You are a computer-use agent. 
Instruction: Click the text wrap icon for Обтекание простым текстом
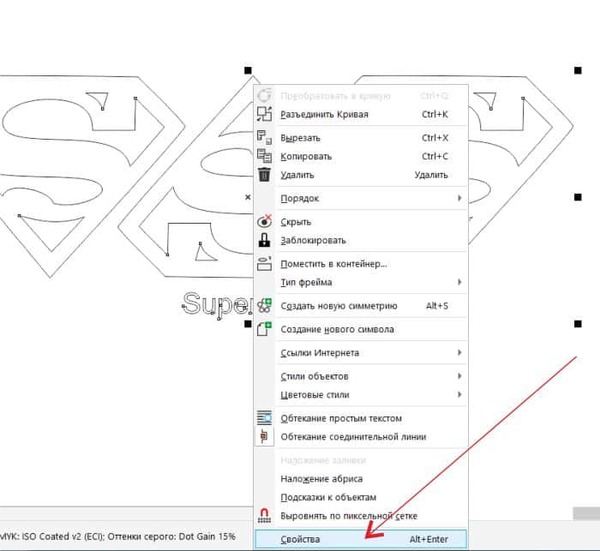click(264, 418)
